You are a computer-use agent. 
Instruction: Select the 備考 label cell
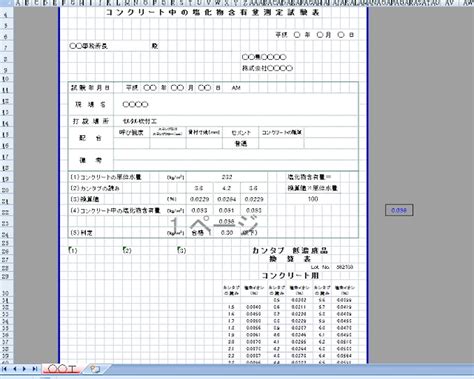[91, 160]
